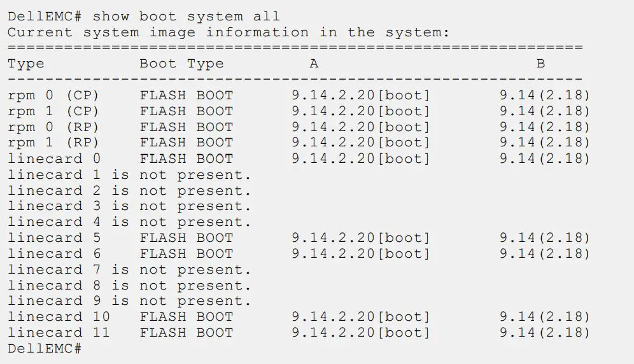Click image B version for linecard 11
The height and width of the screenshot is (364, 634).
tap(545, 333)
